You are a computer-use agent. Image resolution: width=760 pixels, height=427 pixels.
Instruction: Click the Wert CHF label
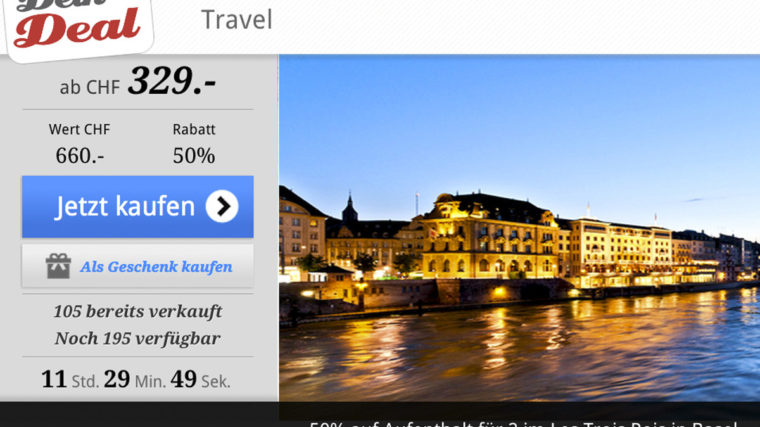pyautogui.click(x=79, y=129)
